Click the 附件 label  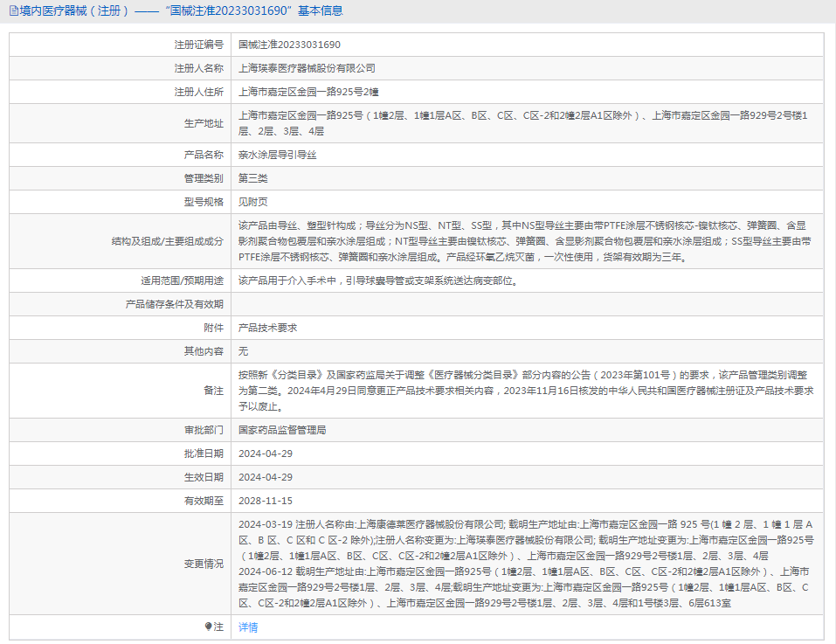tap(213, 328)
